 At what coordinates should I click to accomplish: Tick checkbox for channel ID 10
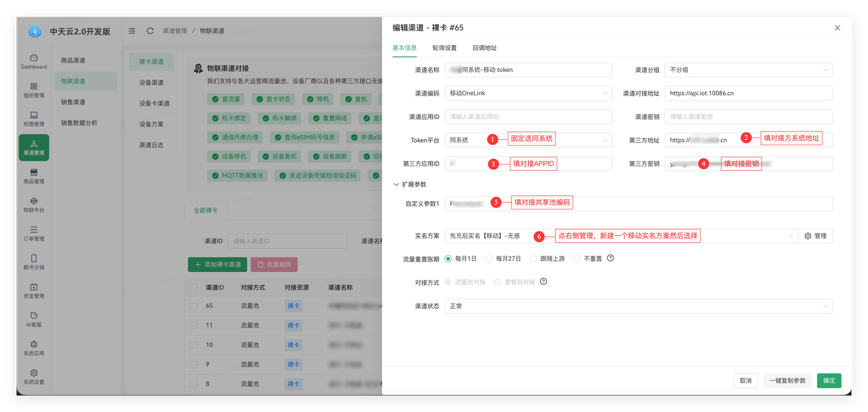[x=194, y=345]
